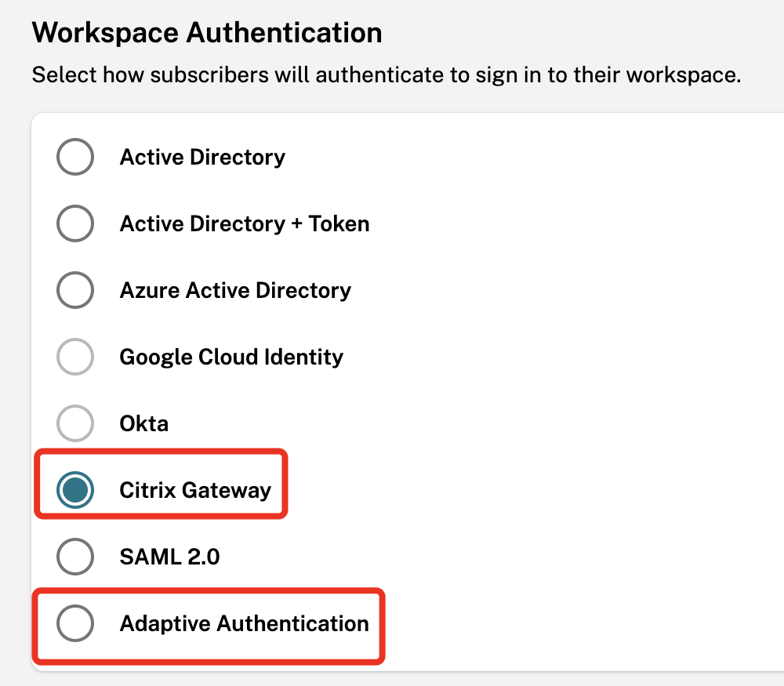Click the Active Directory + Token label text
The height and width of the screenshot is (686, 784).
pyautogui.click(x=245, y=224)
